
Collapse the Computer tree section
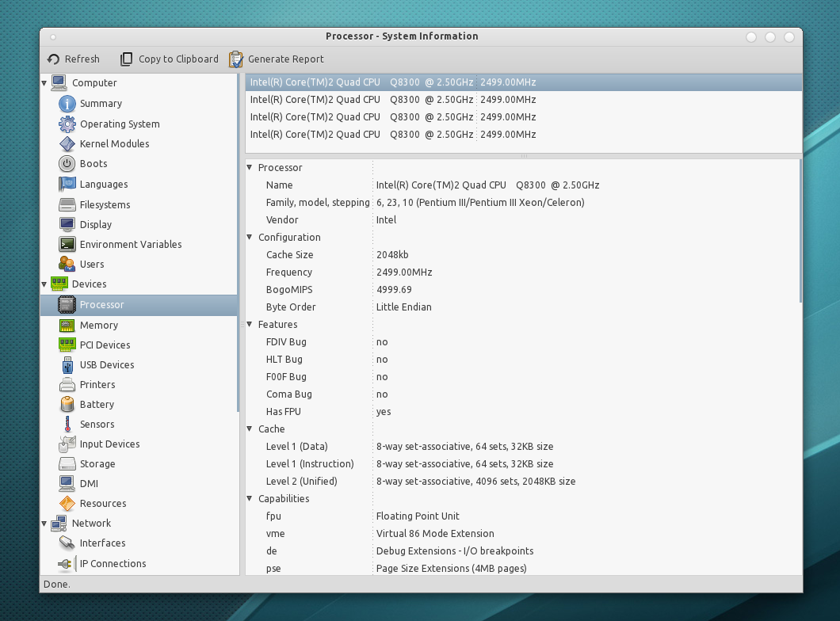tap(44, 82)
